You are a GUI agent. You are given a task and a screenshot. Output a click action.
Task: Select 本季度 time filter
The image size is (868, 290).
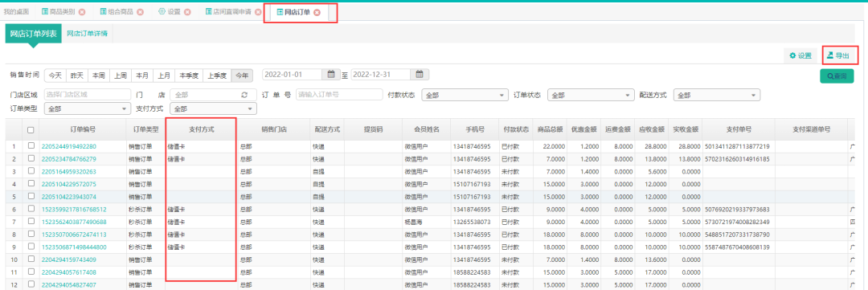tap(188, 75)
